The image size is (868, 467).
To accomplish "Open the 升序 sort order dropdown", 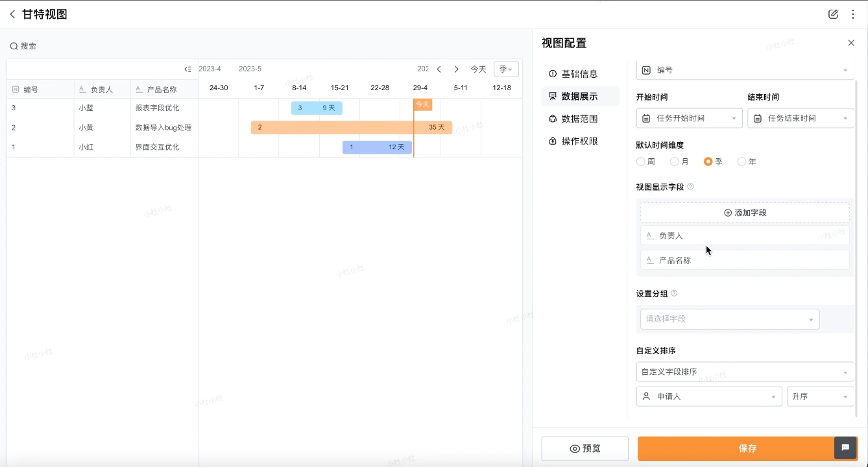I will pyautogui.click(x=820, y=396).
